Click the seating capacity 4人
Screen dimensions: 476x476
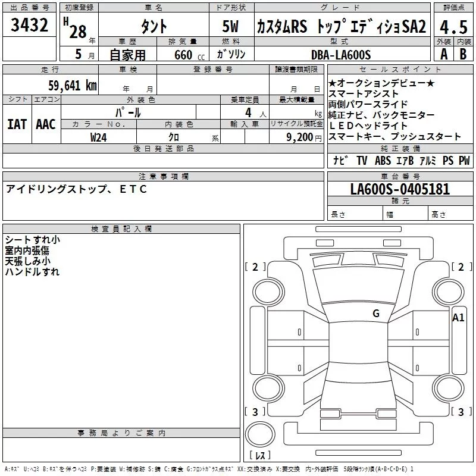pyautogui.click(x=256, y=112)
